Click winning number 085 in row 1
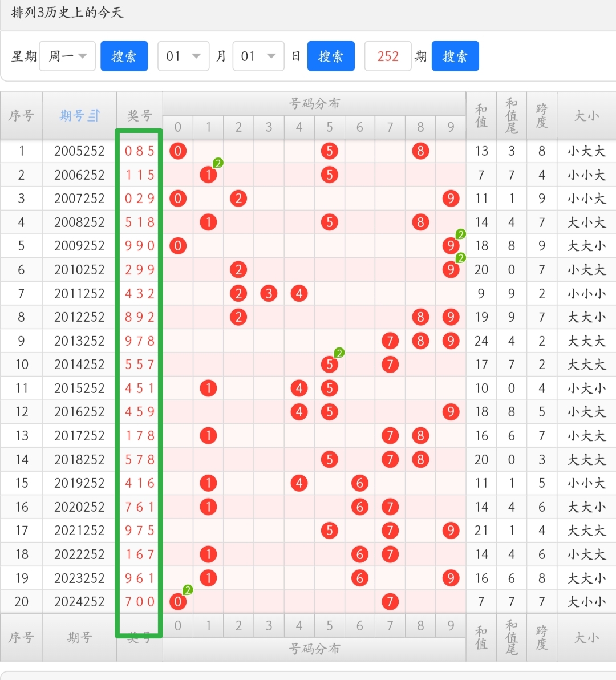The image size is (616, 680). coord(140,151)
